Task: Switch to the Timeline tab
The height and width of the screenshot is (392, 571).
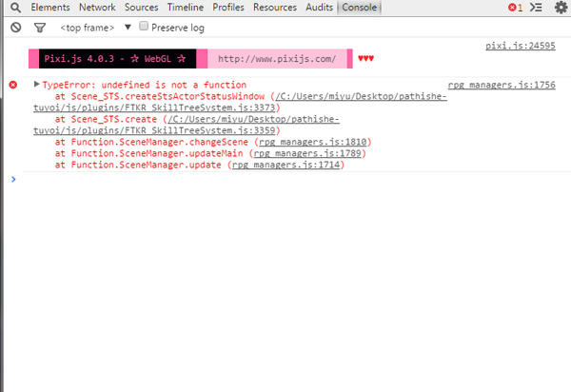Action: point(186,8)
